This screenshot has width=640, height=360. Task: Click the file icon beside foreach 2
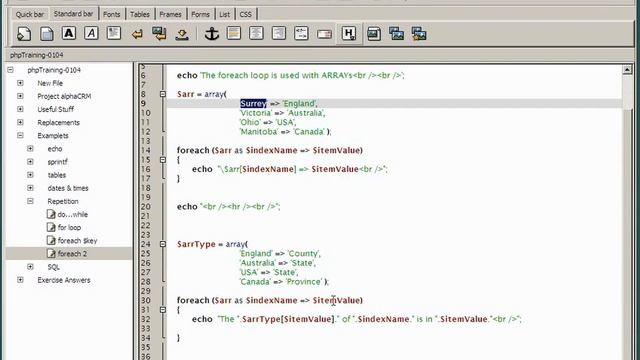51,253
